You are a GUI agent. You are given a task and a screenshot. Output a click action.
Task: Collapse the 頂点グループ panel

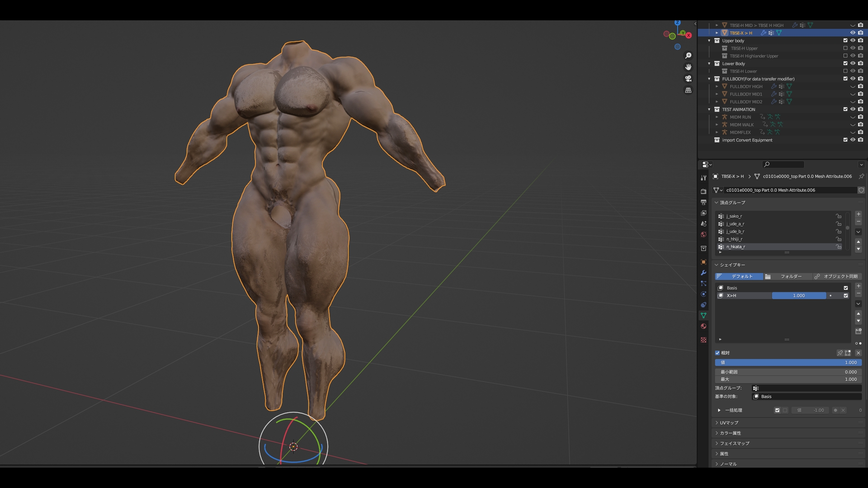[x=717, y=202]
